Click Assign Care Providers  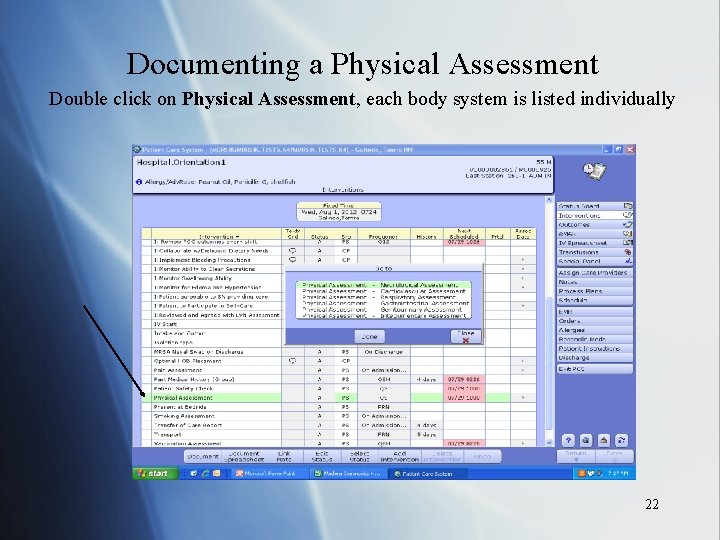[595, 273]
